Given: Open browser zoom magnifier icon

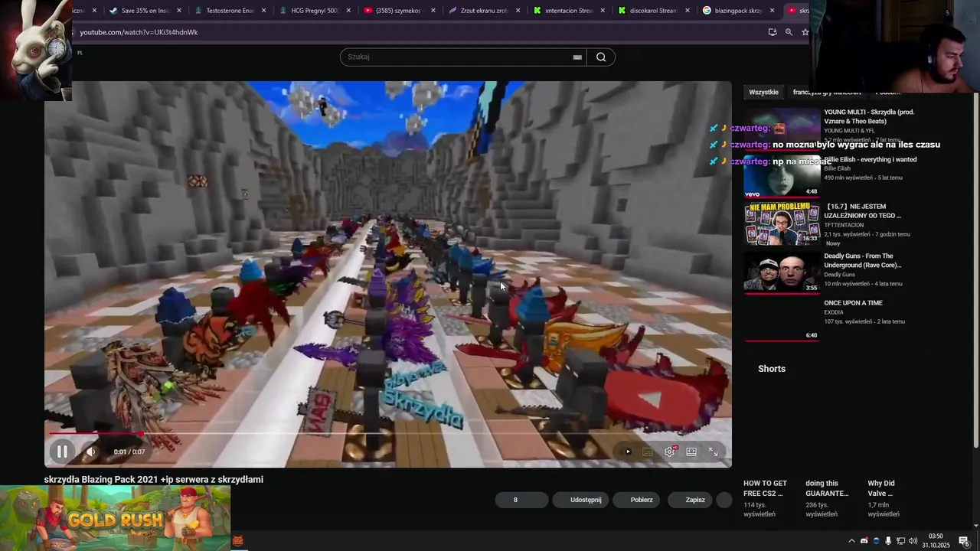Looking at the screenshot, I should [789, 32].
